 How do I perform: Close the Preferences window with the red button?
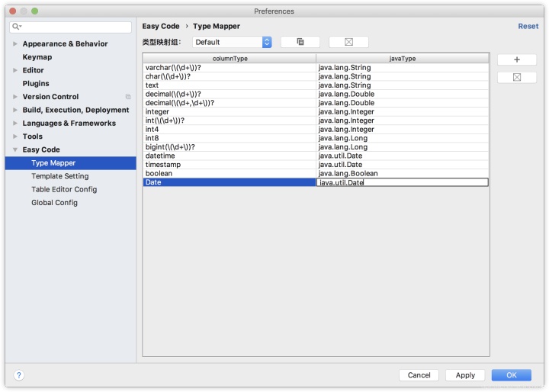pyautogui.click(x=13, y=11)
